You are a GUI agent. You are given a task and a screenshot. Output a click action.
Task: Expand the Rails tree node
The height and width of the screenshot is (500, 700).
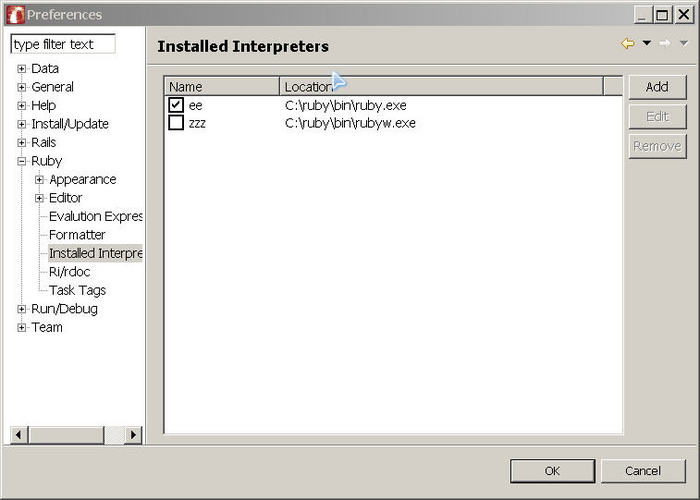coord(21,143)
